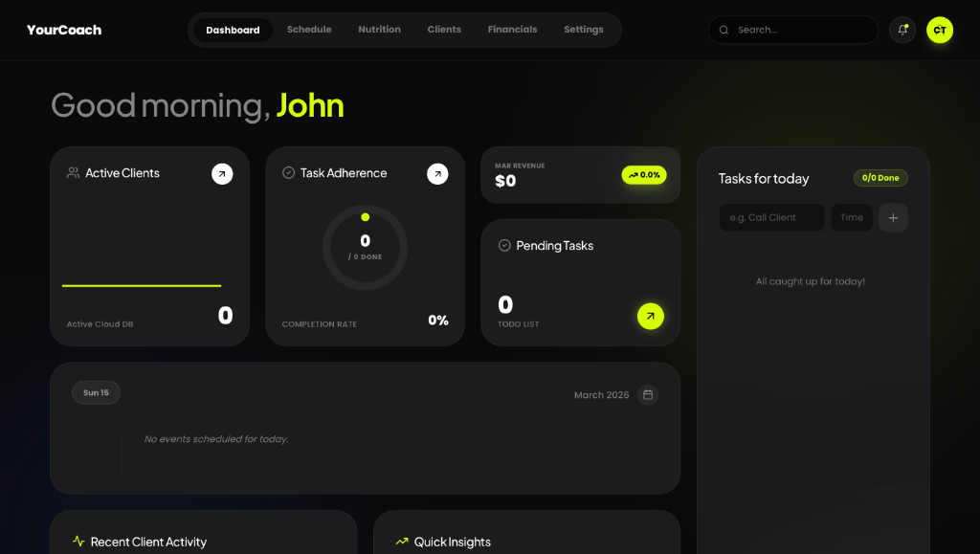Screen dimensions: 980x554
Task: Open Active Clients via its arrow icon
Action: [x=222, y=174]
